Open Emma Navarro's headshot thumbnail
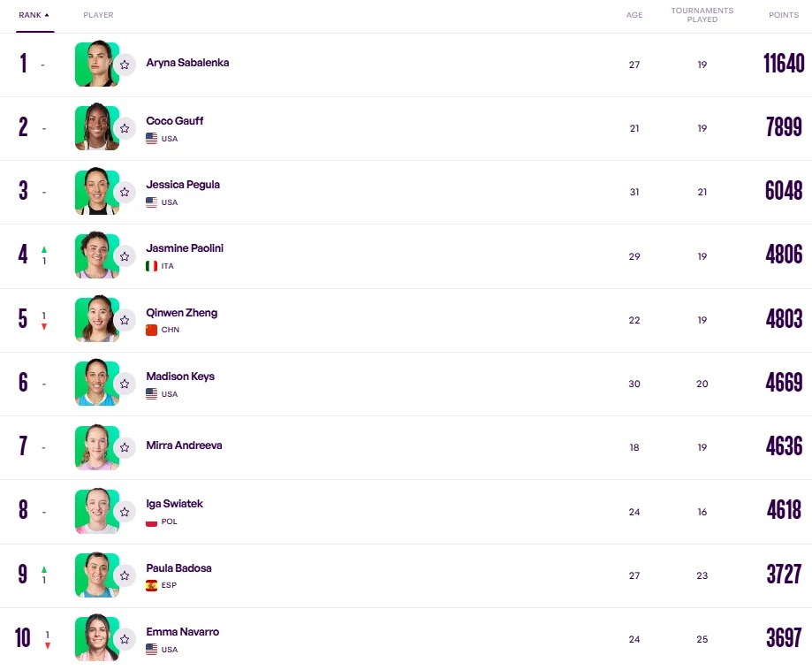This screenshot has width=812, height=670. [x=95, y=638]
